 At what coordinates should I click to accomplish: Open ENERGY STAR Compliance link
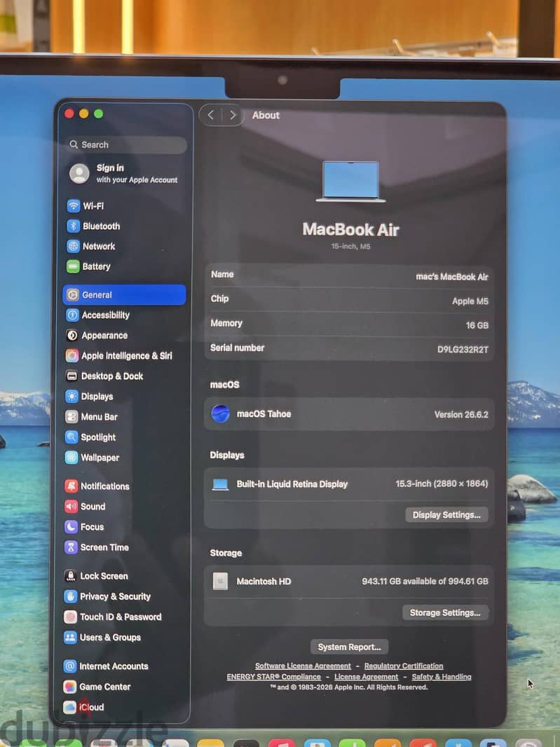pos(273,677)
